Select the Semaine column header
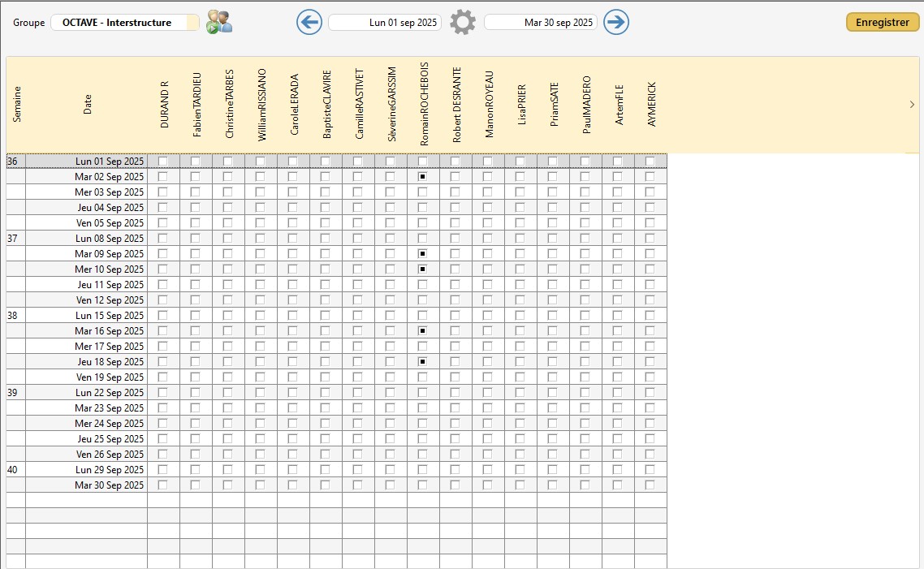The image size is (924, 569). [16, 104]
